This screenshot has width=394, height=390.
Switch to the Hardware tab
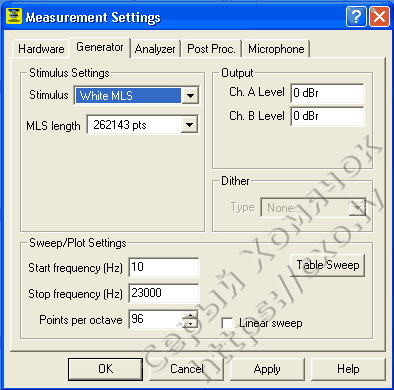coord(41,49)
